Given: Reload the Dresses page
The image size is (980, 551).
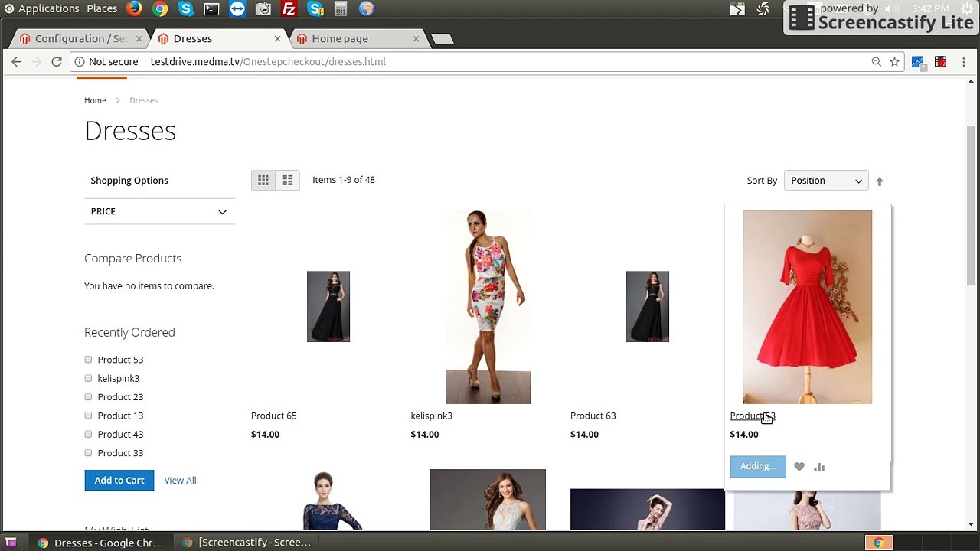Looking at the screenshot, I should [57, 61].
